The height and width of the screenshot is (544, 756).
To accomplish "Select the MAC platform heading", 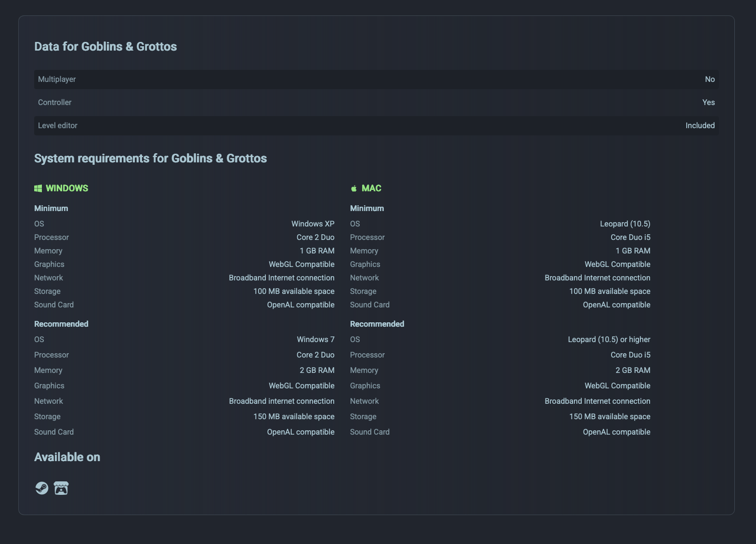I will point(371,188).
